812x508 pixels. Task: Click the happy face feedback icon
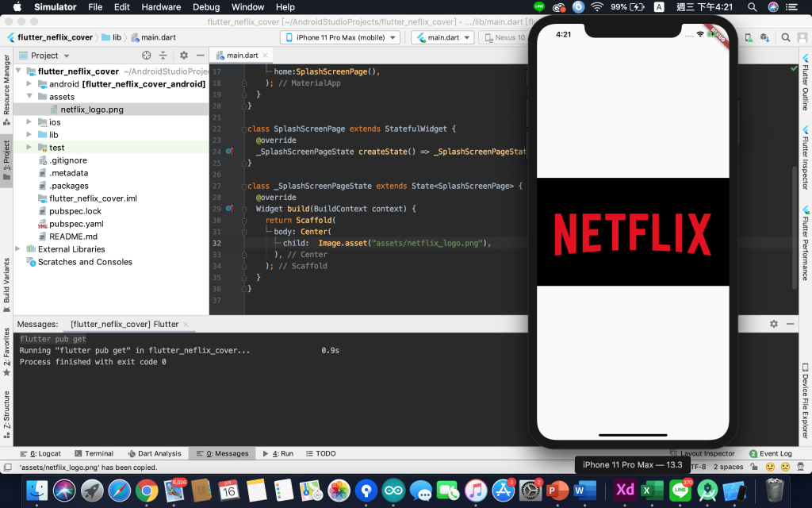(770, 467)
